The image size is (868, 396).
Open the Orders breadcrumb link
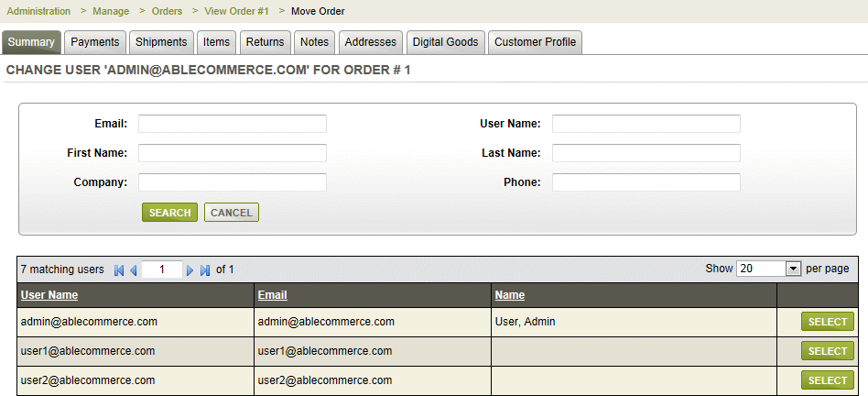[167, 11]
